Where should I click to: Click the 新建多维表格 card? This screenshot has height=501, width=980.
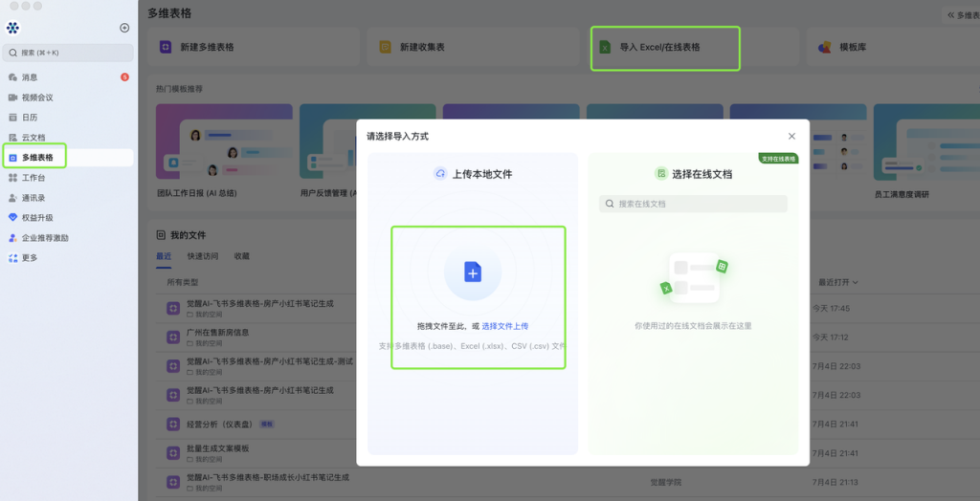pos(253,47)
